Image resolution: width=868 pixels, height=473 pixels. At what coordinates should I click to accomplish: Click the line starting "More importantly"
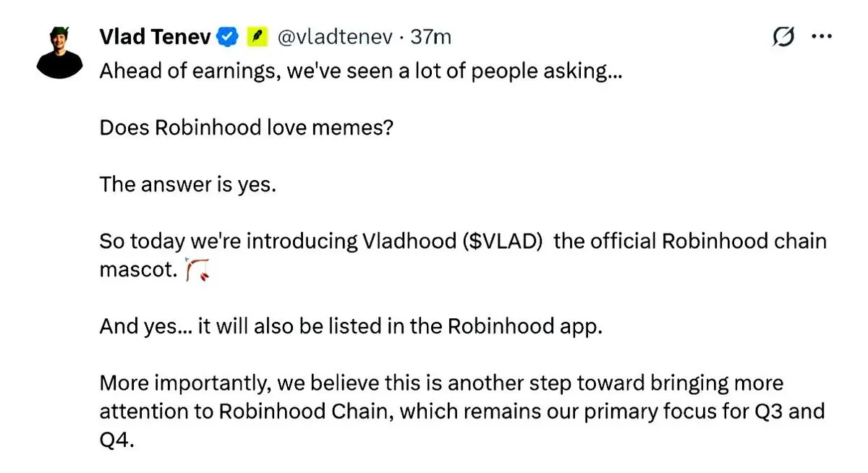[x=441, y=383]
